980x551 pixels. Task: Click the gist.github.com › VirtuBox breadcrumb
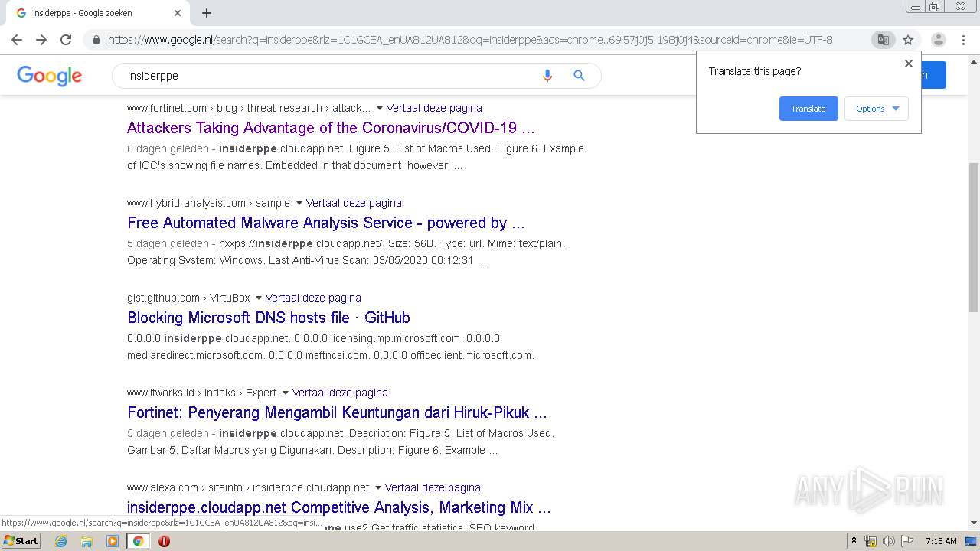click(x=188, y=298)
